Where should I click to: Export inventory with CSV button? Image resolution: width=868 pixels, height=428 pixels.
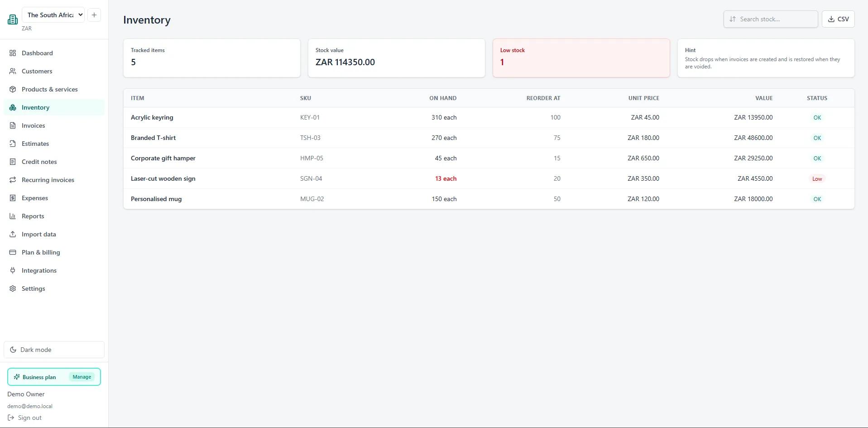(838, 19)
